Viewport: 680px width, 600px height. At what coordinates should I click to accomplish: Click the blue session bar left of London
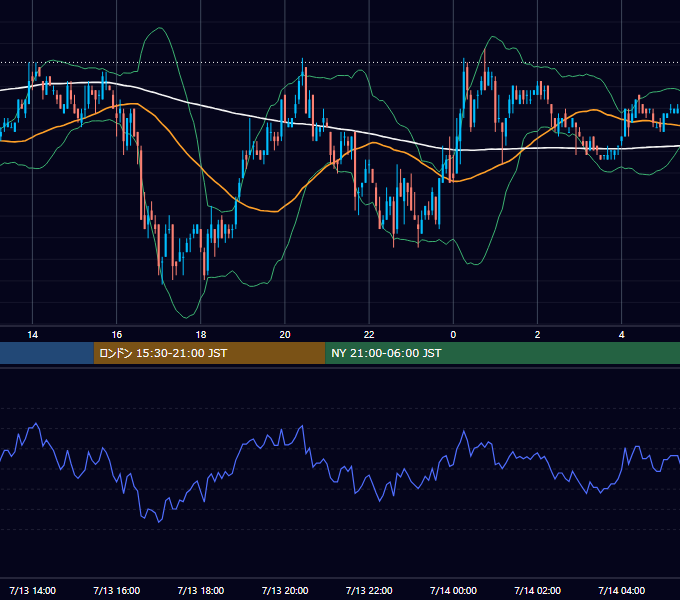[x=47, y=353]
